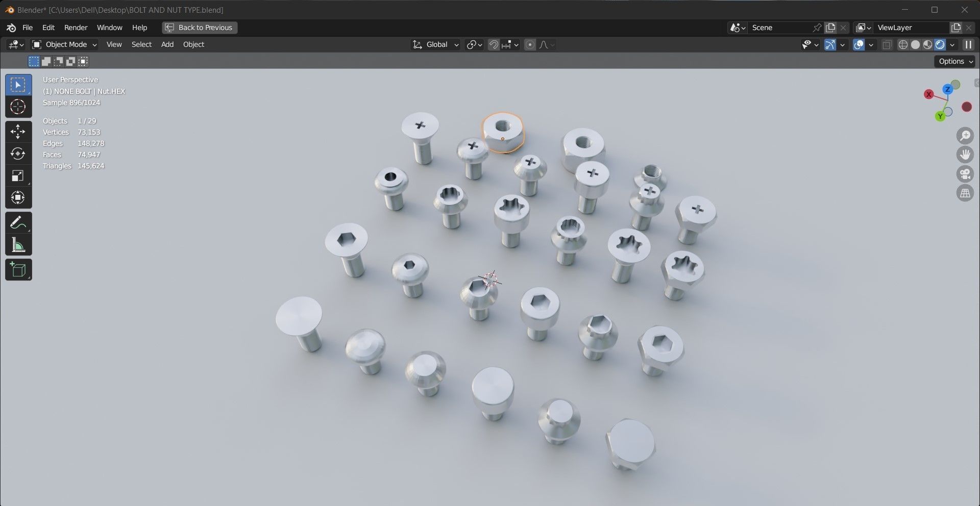Click the ViewLayer name field
Viewport: 980px width, 506px height.
(x=911, y=28)
